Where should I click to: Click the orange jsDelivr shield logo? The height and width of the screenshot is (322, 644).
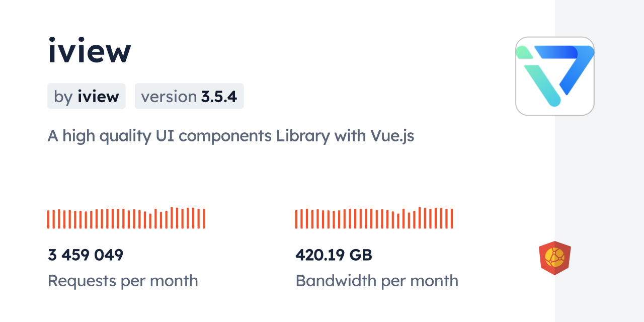(554, 258)
